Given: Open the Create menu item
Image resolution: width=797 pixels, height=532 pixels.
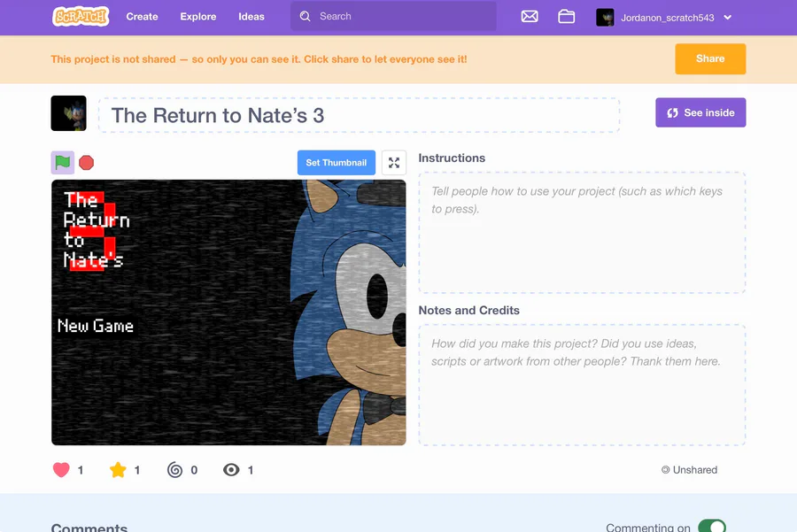Looking at the screenshot, I should point(142,16).
